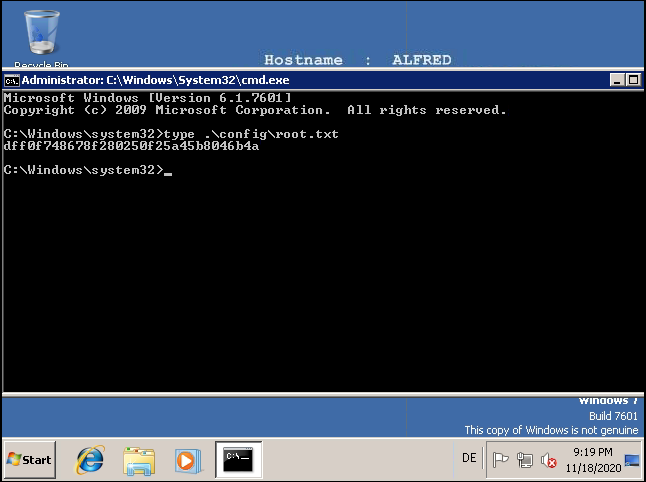Click the type .\config\root.txt command line
The width and height of the screenshot is (646, 482).
coord(171,134)
